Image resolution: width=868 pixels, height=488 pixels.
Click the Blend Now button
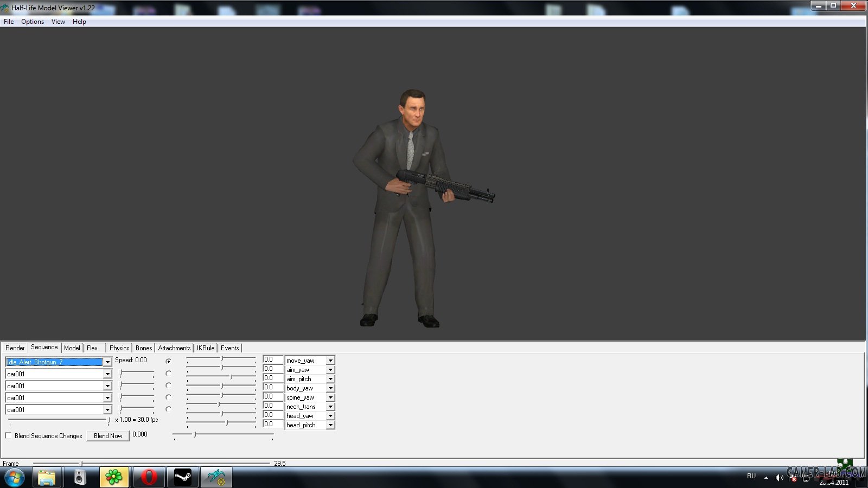pyautogui.click(x=108, y=436)
